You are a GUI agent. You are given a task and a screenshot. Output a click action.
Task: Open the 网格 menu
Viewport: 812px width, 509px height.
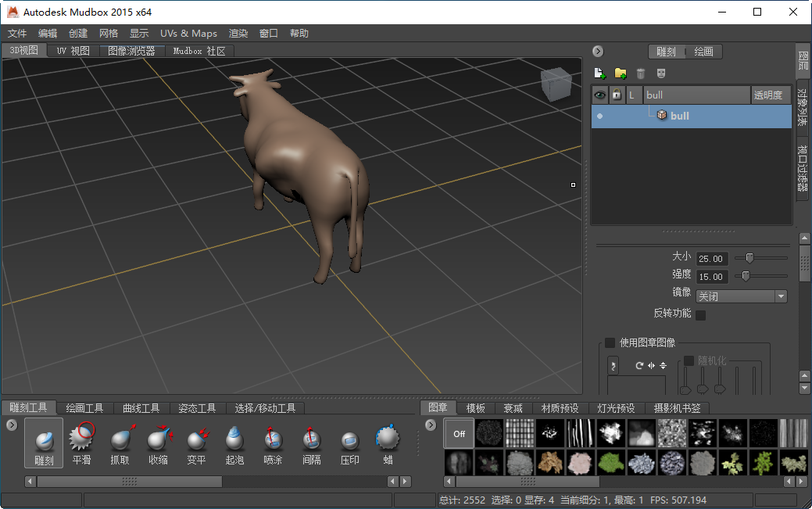(x=109, y=33)
